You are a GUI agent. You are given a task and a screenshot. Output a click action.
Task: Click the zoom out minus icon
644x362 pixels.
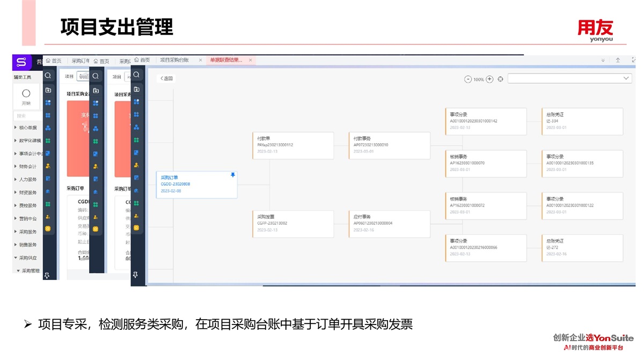[467, 79]
